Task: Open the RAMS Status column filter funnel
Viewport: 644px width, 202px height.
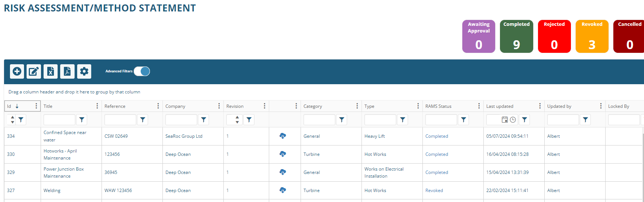Action: point(463,120)
